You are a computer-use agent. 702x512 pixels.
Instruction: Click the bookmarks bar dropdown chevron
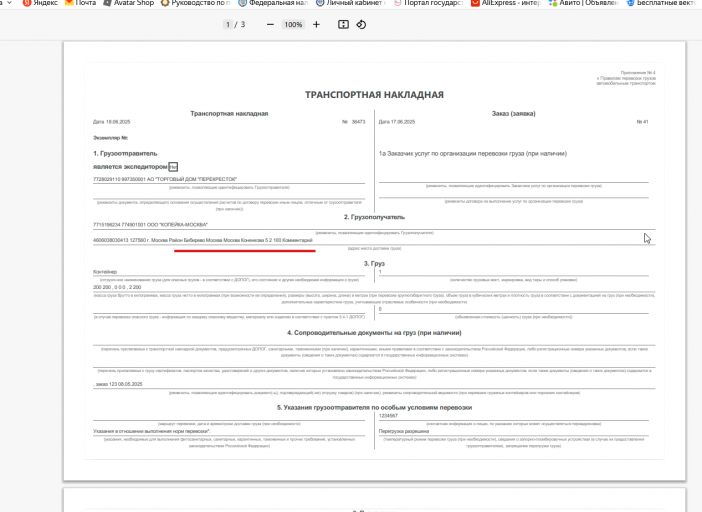coord(9,3)
